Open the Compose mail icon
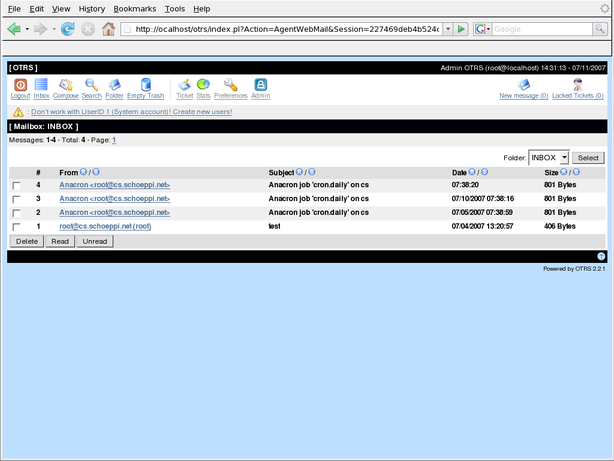Viewport: 614px width, 461px height. [66, 85]
